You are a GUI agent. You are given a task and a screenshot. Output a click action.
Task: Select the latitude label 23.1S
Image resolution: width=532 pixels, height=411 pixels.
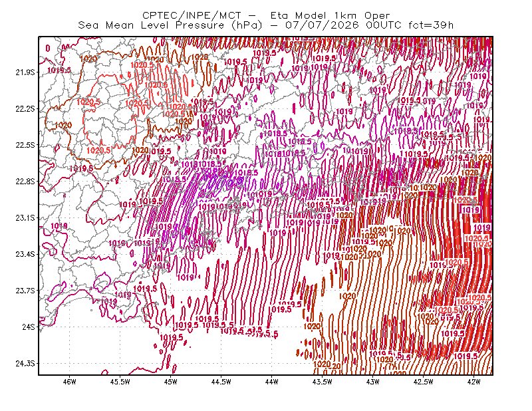click(x=25, y=217)
